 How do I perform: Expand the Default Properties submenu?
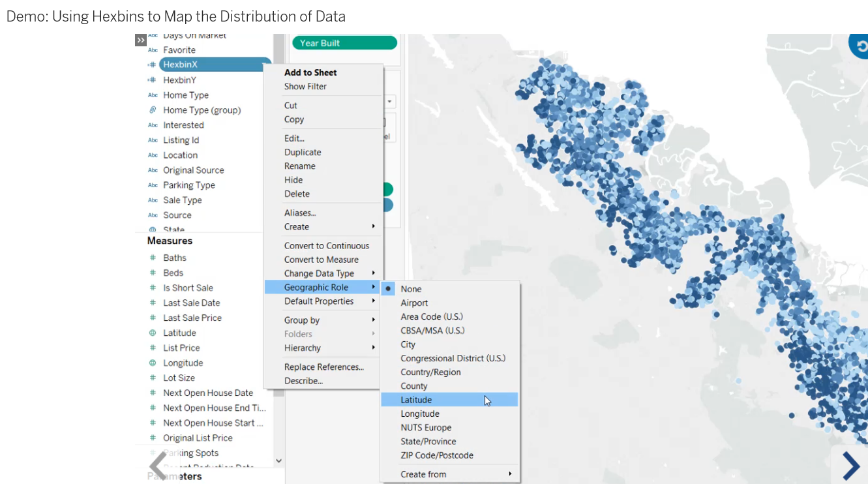(323, 301)
